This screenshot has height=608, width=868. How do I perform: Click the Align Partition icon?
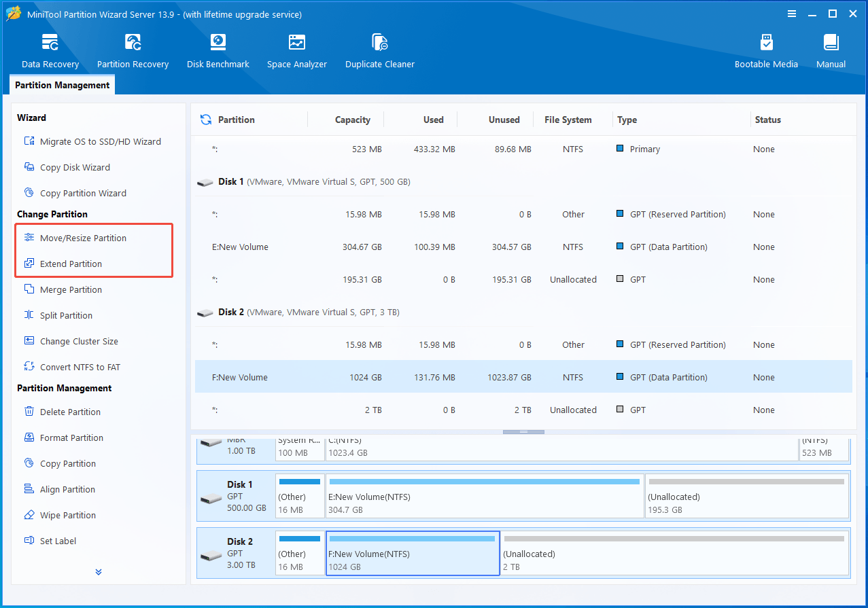tap(29, 489)
